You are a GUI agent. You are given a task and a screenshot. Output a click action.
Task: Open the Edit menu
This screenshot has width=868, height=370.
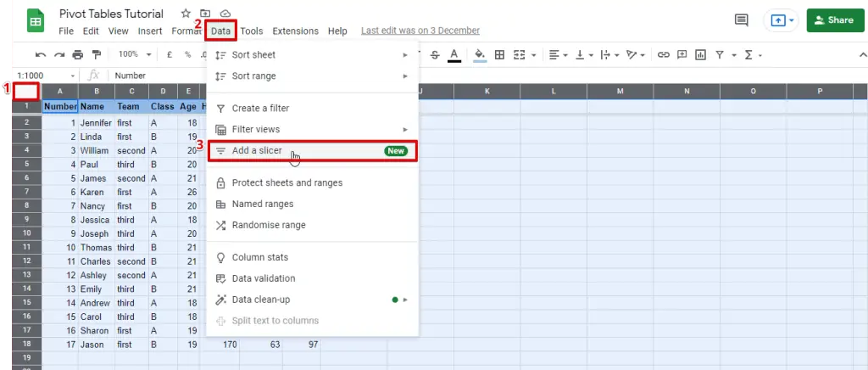coord(91,31)
